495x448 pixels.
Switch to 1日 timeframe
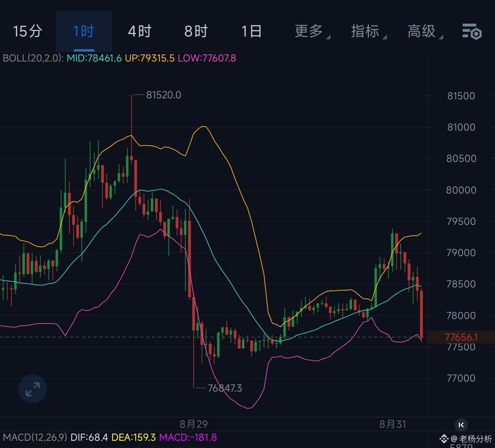click(x=252, y=31)
